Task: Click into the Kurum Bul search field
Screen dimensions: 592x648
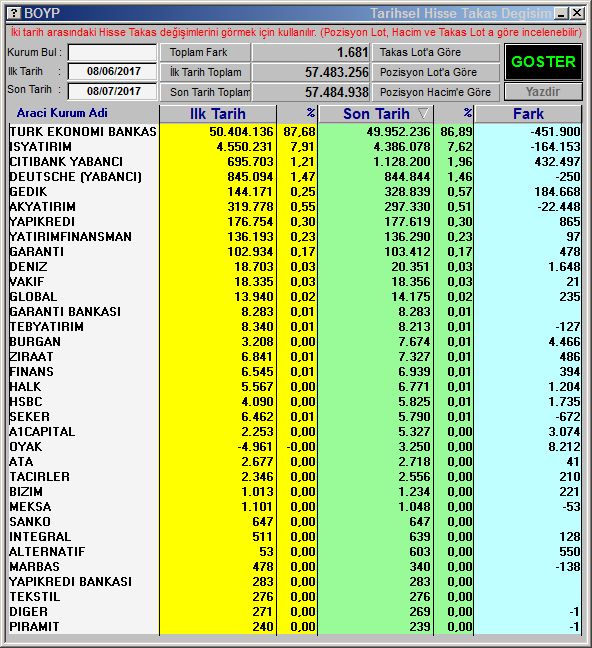Action: click(112, 52)
